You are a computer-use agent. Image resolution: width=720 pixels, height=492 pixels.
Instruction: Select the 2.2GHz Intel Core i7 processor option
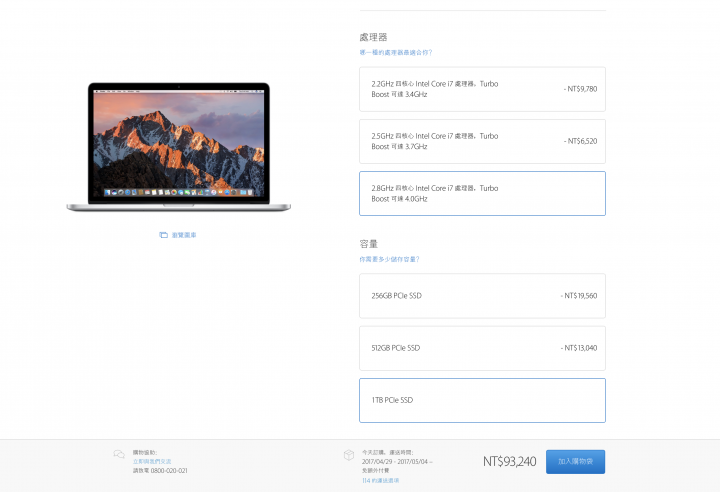click(x=482, y=89)
